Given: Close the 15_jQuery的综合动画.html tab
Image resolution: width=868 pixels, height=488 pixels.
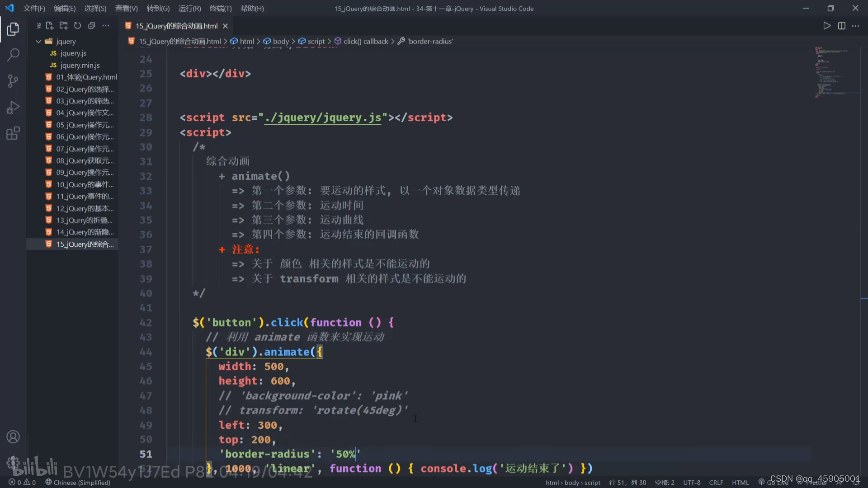Looking at the screenshot, I should click(225, 26).
